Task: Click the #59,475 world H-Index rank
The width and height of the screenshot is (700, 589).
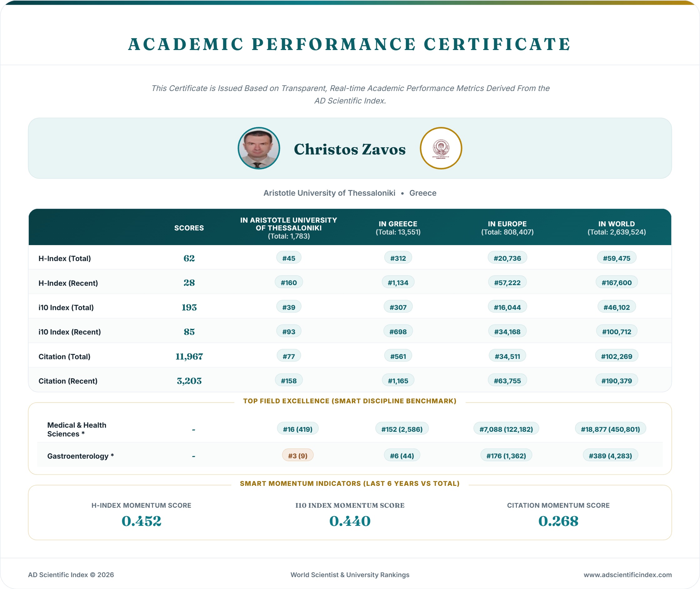Action: click(617, 258)
